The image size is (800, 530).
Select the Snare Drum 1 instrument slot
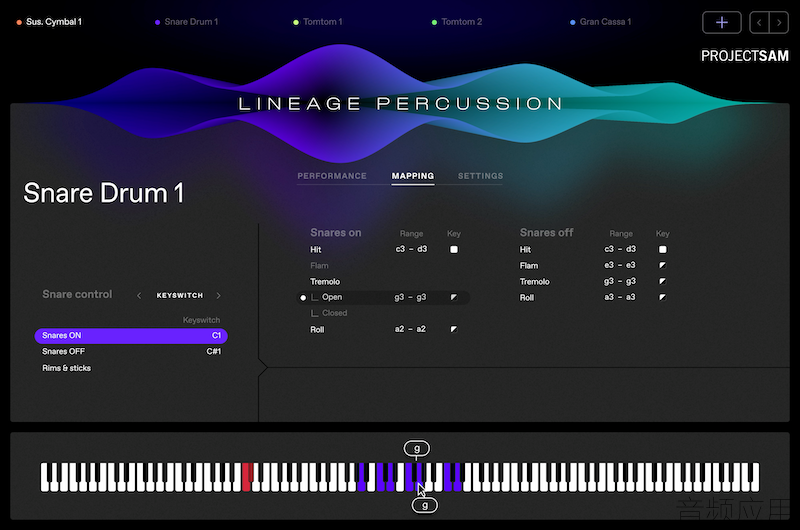click(x=187, y=22)
